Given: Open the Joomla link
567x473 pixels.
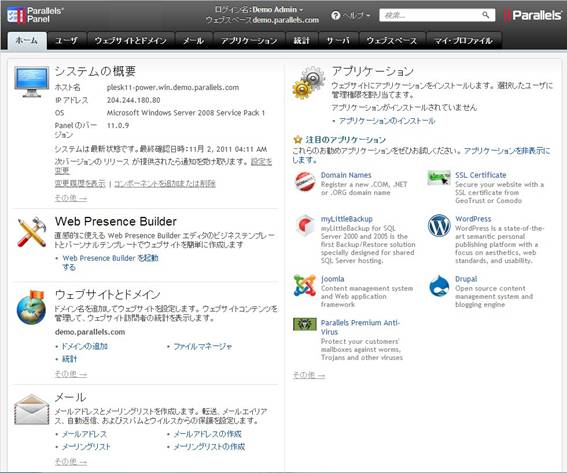Looking at the screenshot, I should [333, 279].
